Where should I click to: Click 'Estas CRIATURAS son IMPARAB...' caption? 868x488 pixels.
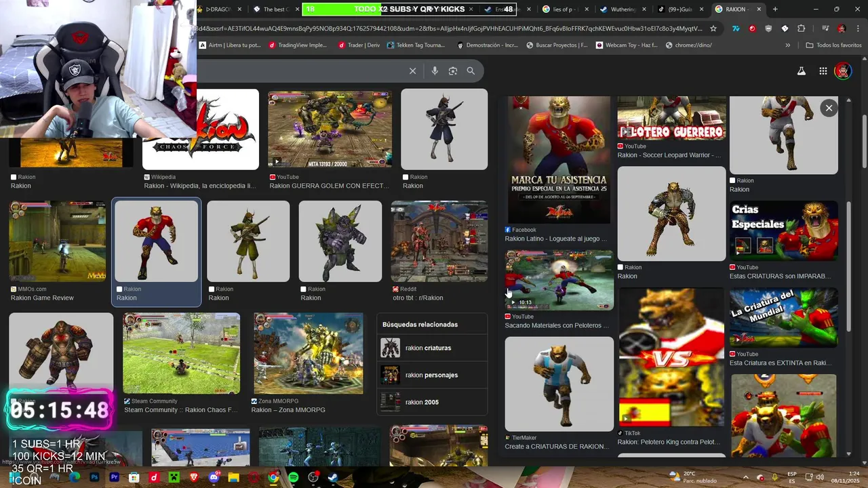(780, 277)
